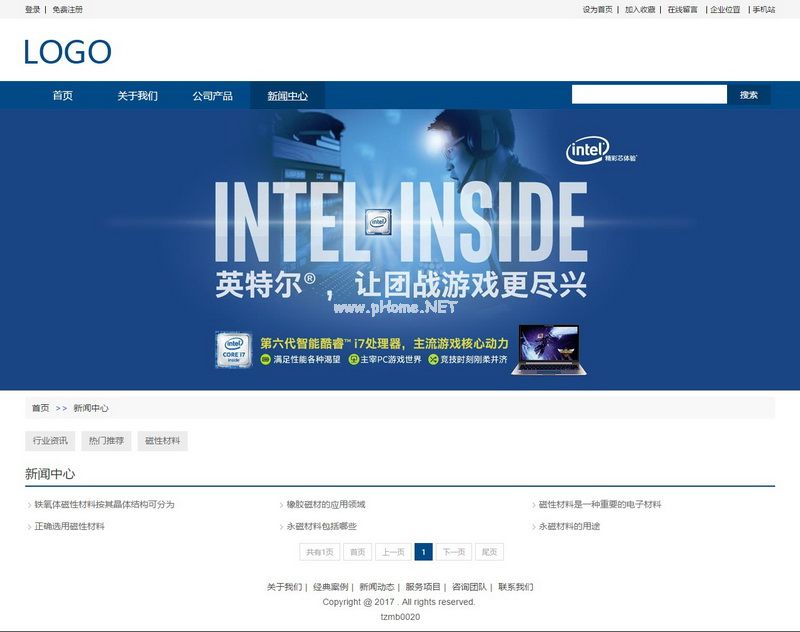The width and height of the screenshot is (800, 632).
Task: Open 新闻动态 in the footer
Action: tap(377, 587)
